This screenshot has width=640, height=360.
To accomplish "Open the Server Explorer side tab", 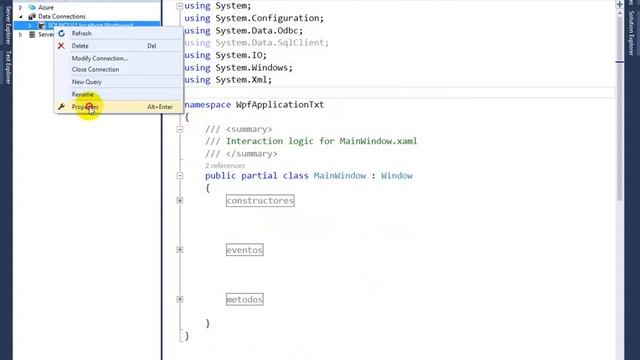I will pos(7,25).
